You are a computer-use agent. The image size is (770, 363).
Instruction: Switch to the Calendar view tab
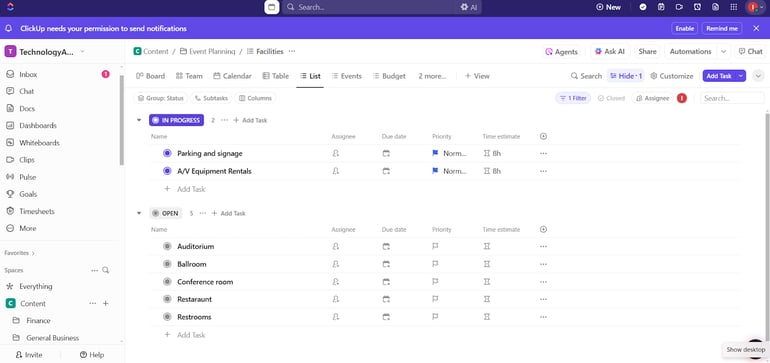(x=232, y=76)
